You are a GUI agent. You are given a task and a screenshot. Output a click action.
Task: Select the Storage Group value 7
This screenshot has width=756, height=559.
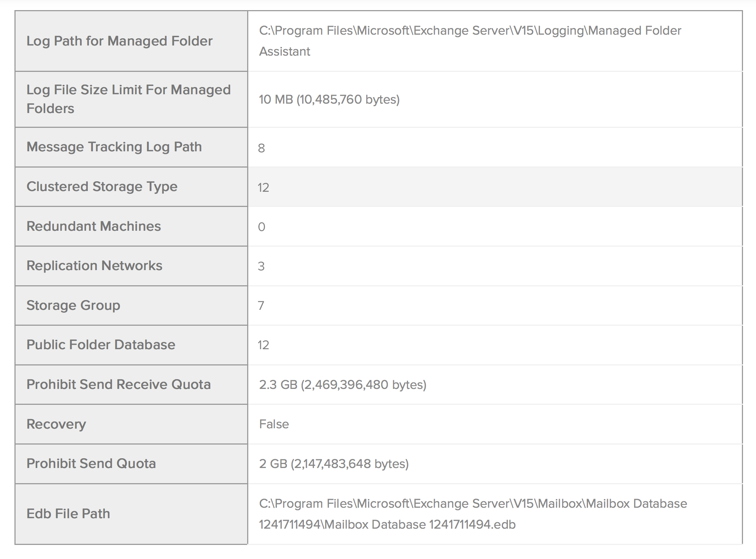[x=261, y=306]
